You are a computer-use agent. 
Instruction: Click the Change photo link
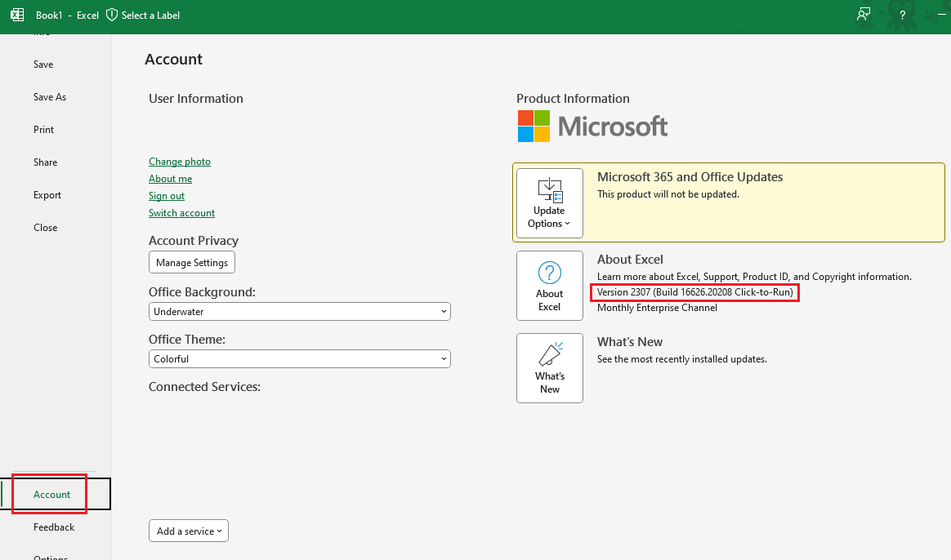(180, 162)
